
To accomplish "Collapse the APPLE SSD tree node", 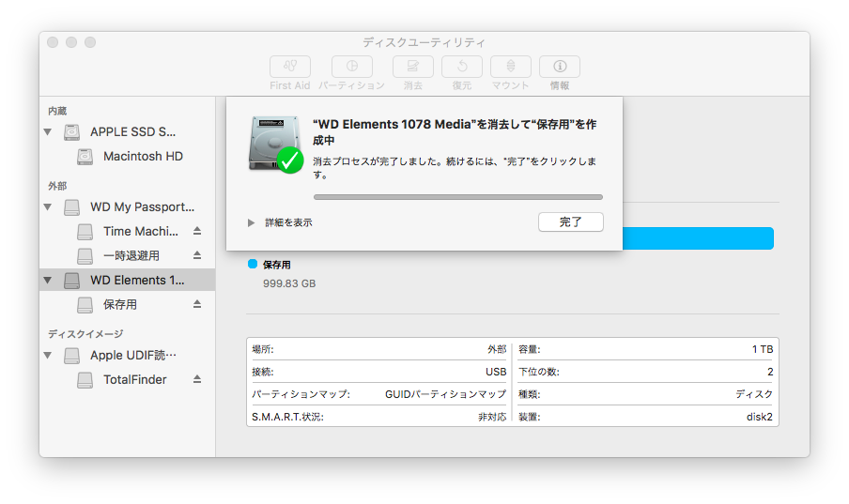I will 48,131.
